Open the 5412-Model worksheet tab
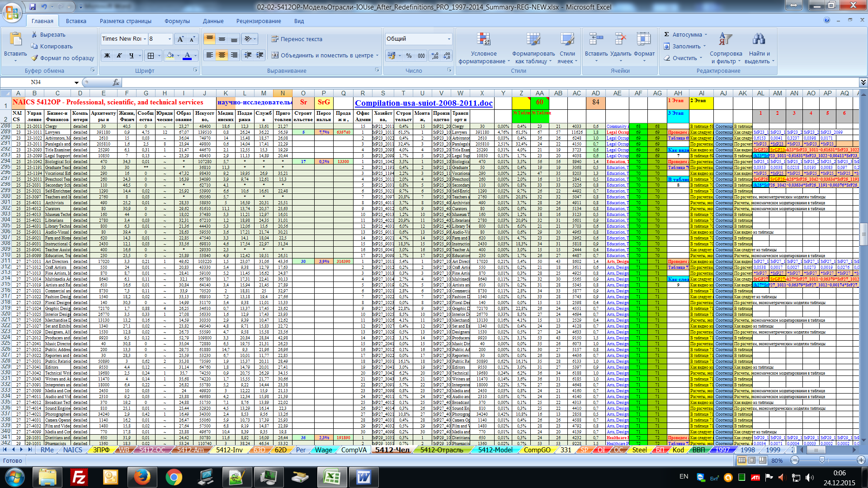 (x=495, y=450)
